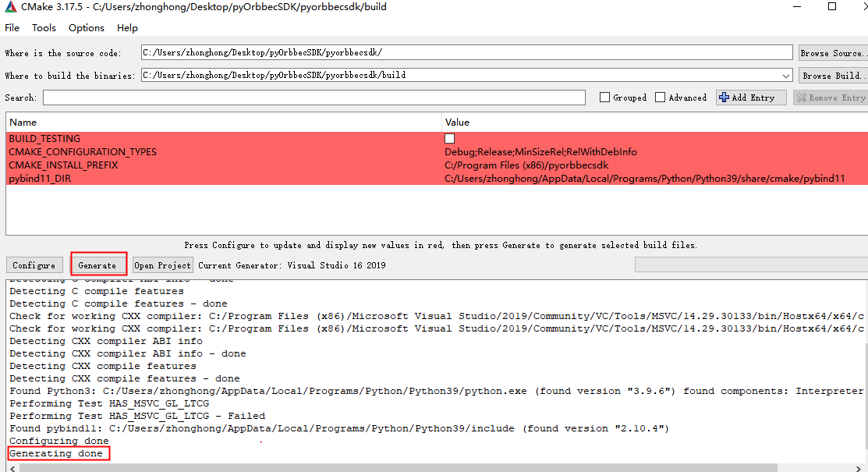
Task: Click Browse Source button
Action: (x=832, y=53)
